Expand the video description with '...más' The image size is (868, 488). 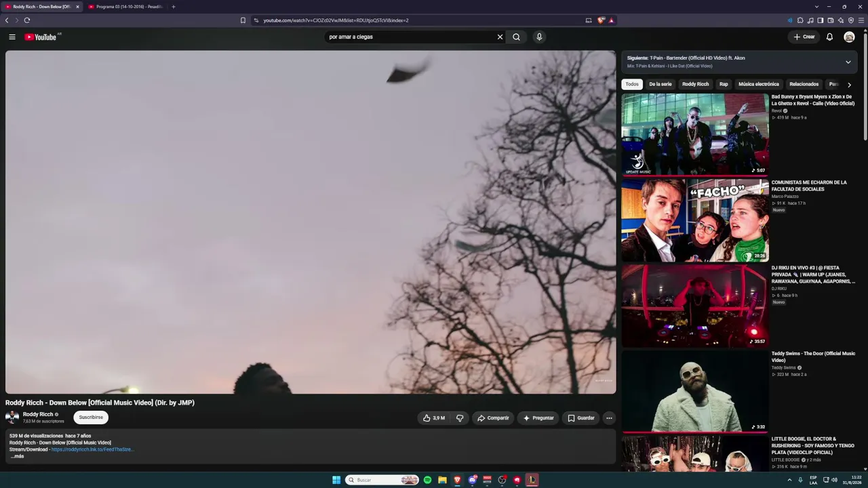[17, 456]
